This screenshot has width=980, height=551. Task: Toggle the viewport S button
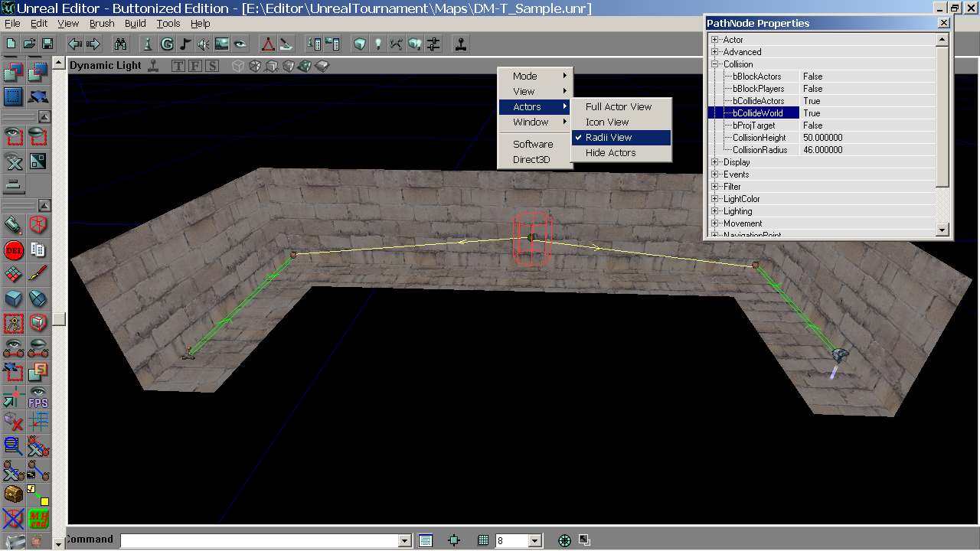click(211, 66)
